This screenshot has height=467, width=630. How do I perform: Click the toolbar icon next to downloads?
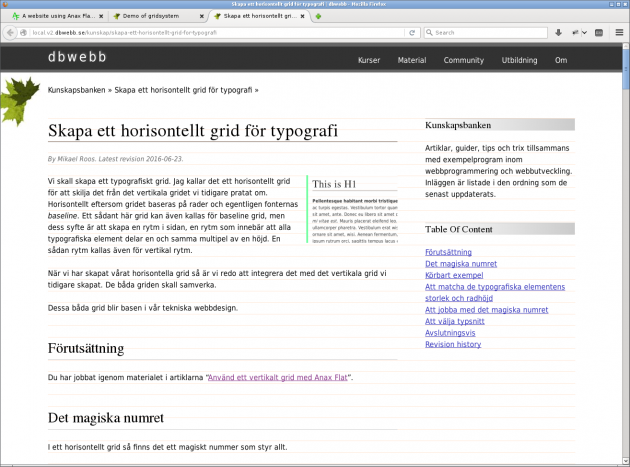(576, 33)
